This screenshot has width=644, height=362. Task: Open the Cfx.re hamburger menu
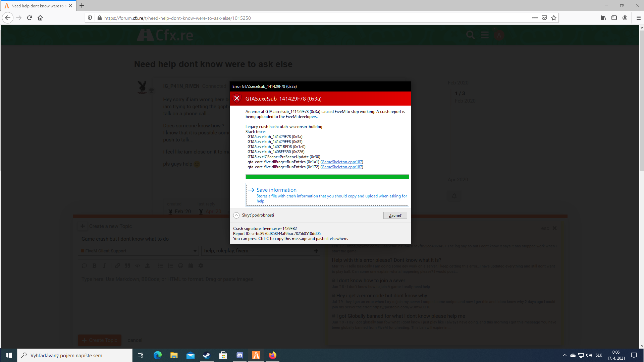tap(484, 35)
